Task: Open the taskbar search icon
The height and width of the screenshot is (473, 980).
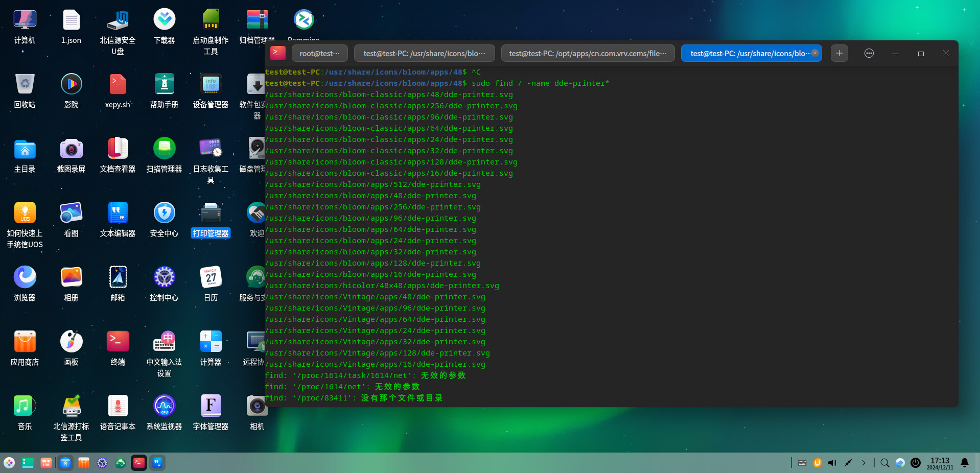Action: 884,463
